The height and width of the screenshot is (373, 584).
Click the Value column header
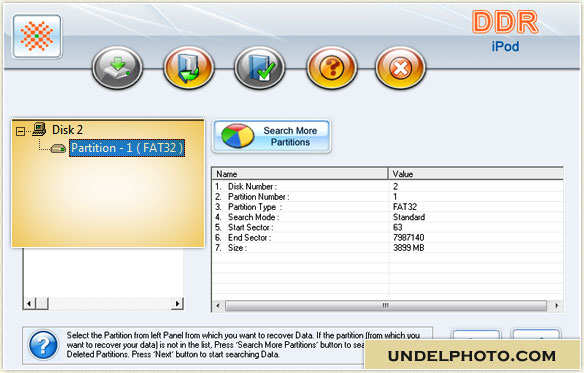pyautogui.click(x=476, y=174)
